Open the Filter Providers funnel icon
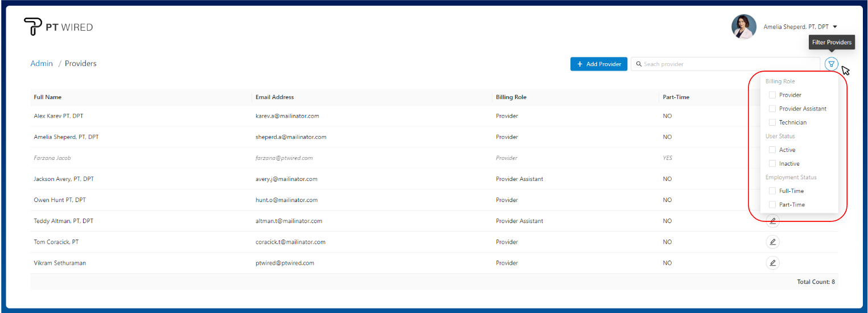 pos(831,64)
